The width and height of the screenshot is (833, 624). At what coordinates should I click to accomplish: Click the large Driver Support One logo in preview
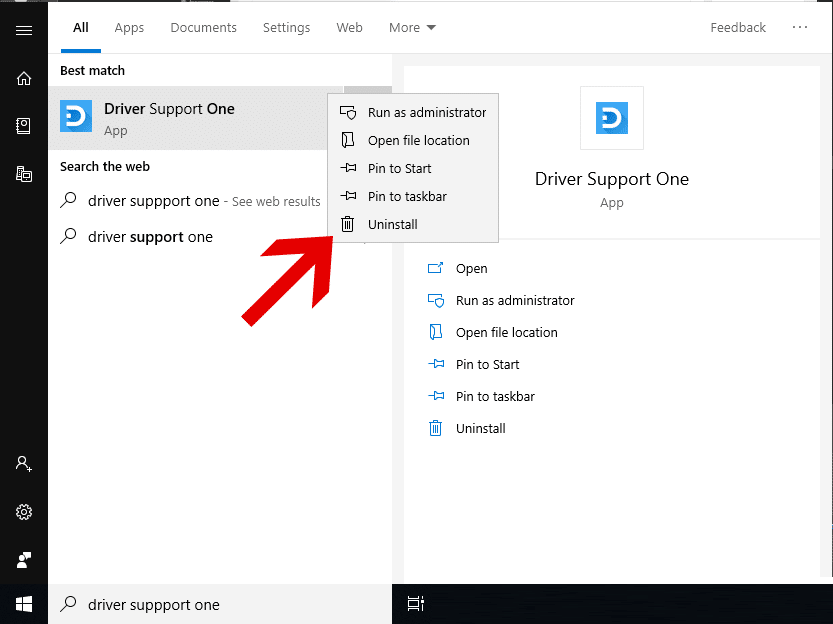pos(611,118)
